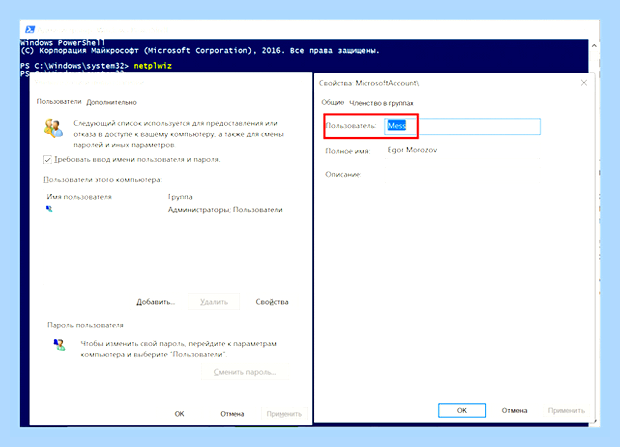Screen dimensions: 620x447
Task: Click the users group icon in accounts dialog
Action: [53, 128]
